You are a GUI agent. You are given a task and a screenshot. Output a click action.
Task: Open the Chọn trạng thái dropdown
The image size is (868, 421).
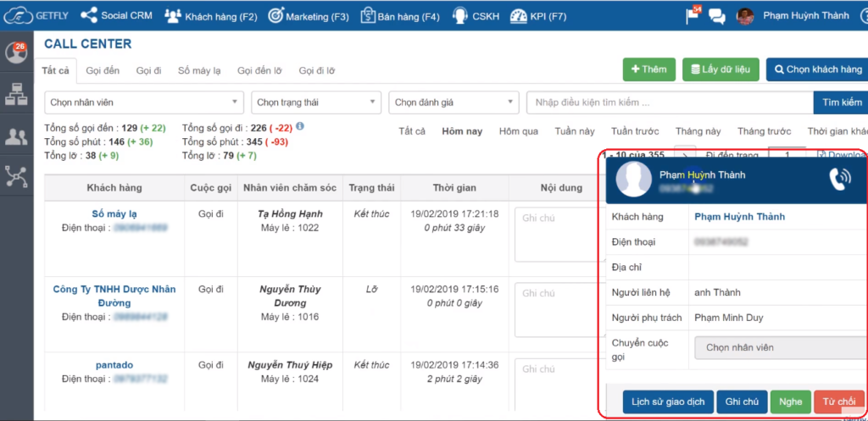315,102
